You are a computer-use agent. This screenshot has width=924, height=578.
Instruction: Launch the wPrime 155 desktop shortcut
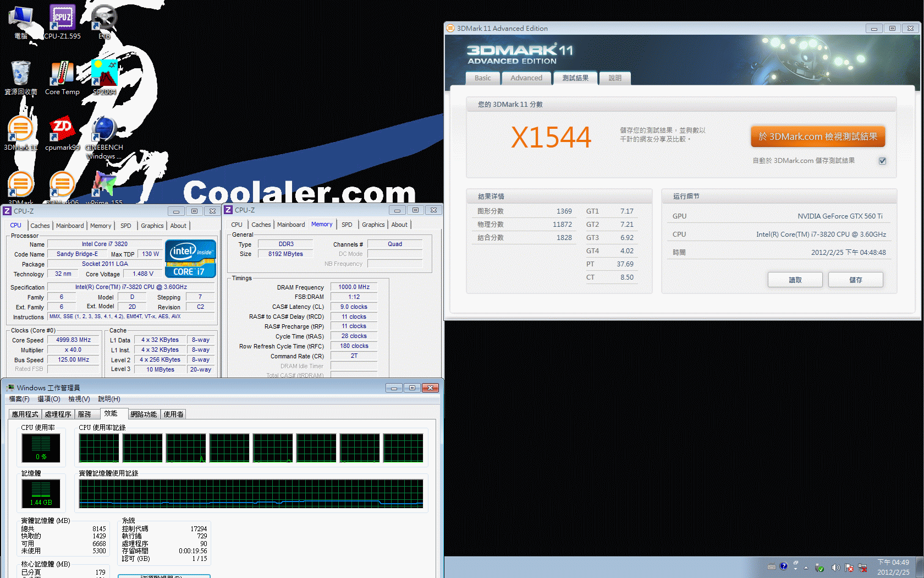[104, 187]
